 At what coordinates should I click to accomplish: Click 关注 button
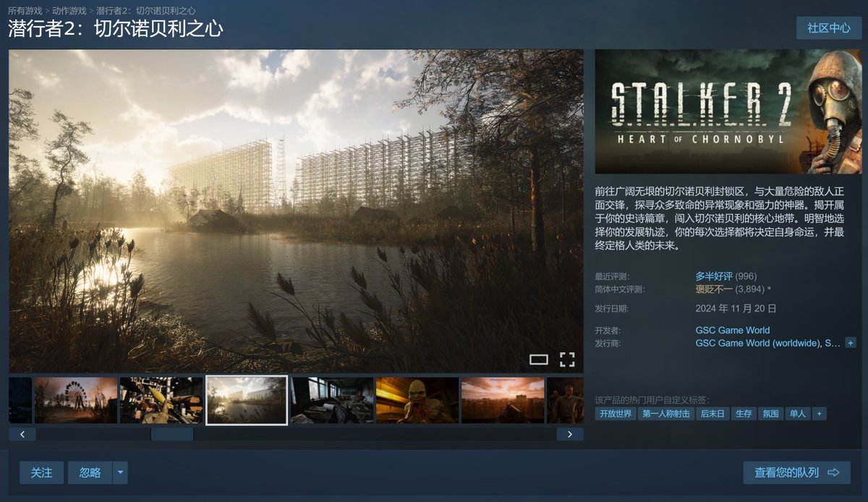(x=41, y=472)
